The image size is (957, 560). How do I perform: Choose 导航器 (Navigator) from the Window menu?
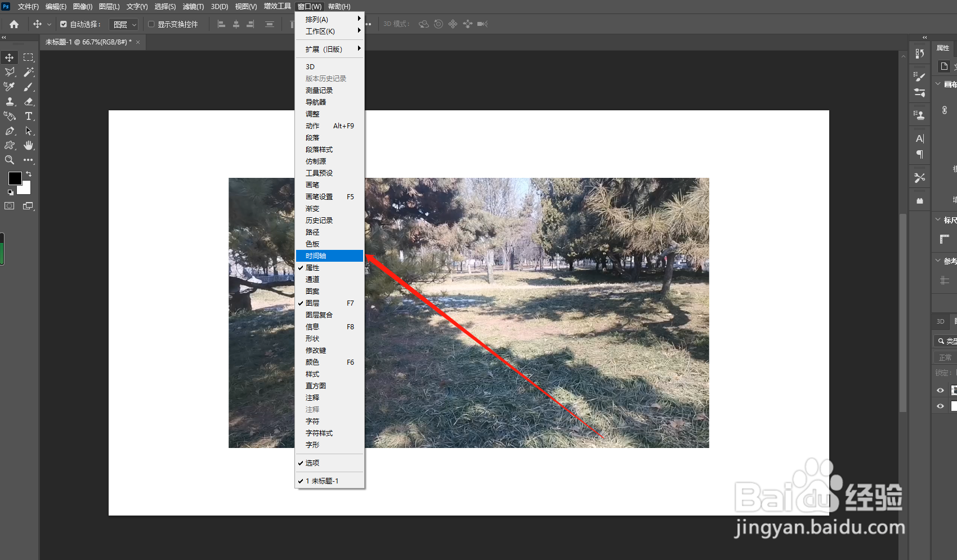click(330, 102)
